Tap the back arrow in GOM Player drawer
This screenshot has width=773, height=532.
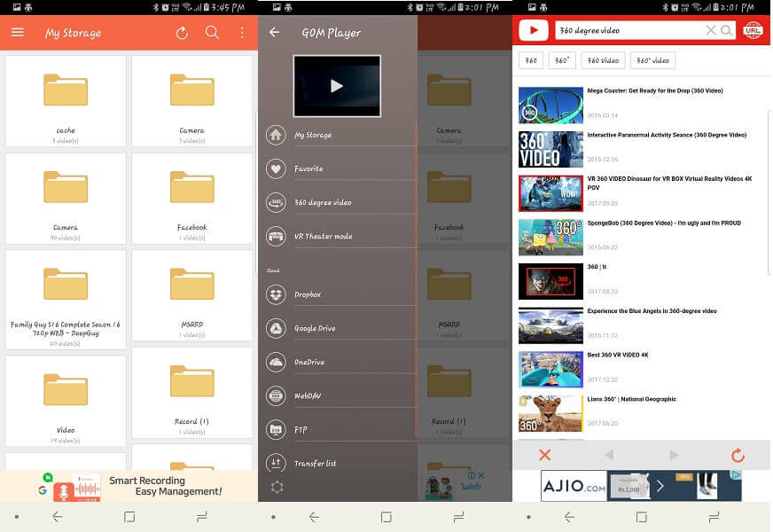point(275,33)
